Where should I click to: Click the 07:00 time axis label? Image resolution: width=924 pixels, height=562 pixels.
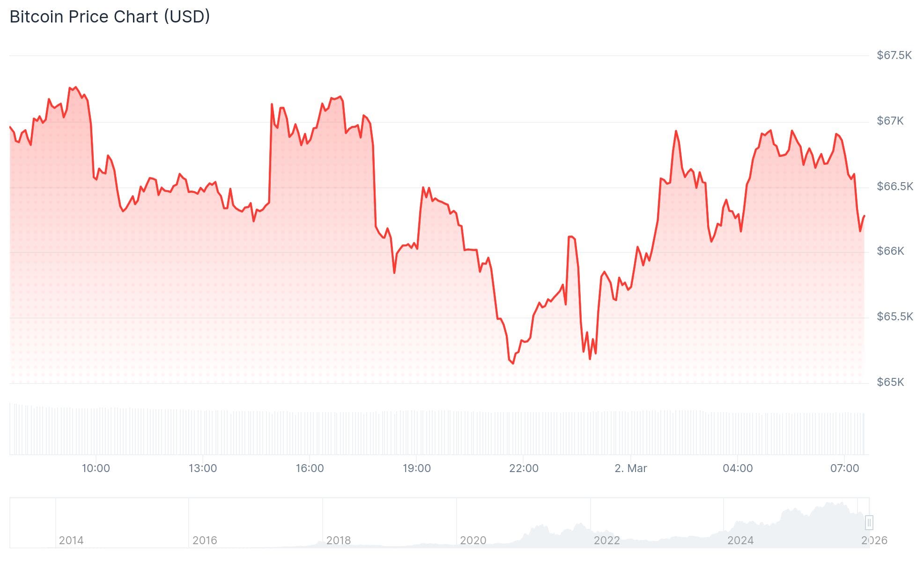click(844, 468)
